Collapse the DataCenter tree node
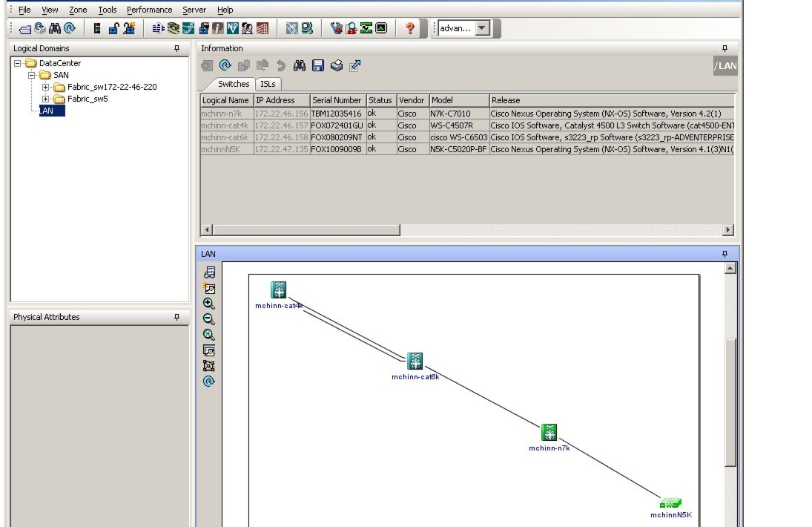The image size is (812, 527). coord(18,63)
